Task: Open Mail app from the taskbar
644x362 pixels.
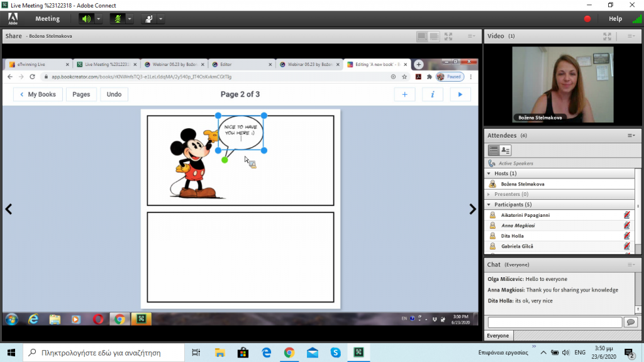Action: pyautogui.click(x=313, y=353)
